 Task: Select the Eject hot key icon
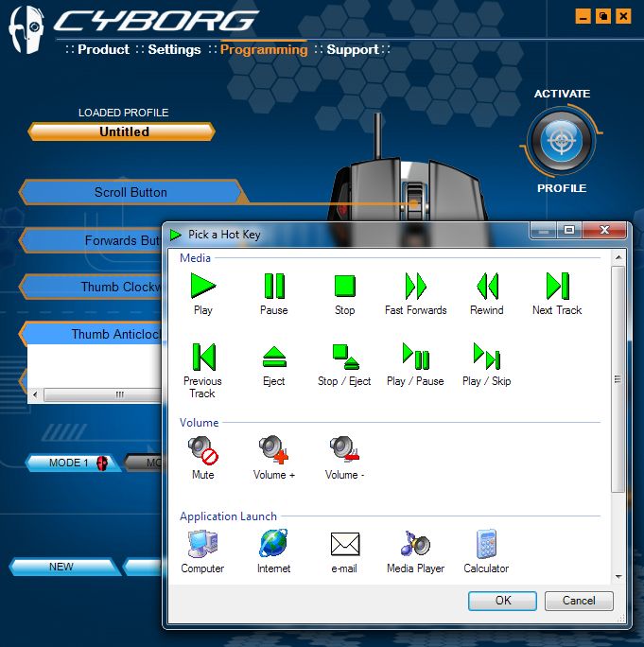point(274,357)
